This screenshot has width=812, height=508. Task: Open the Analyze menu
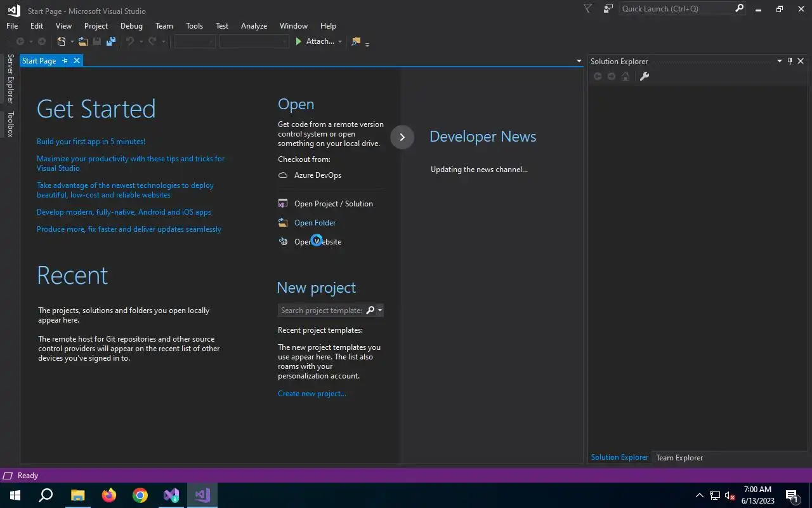[254, 26]
